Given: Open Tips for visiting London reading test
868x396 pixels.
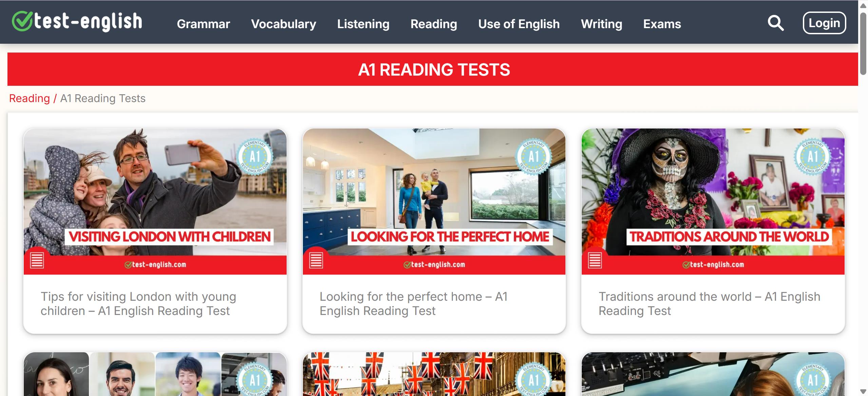Looking at the screenshot, I should coord(138,304).
